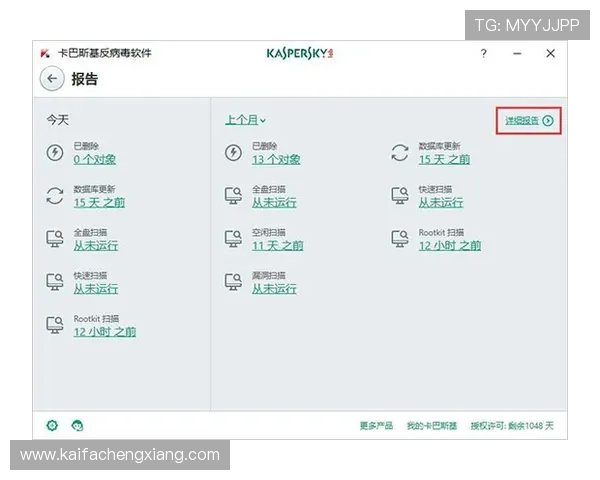The image size is (600, 480).
Task: Click 授权许可: 剩余1048 天 license link
Action: coord(512,426)
